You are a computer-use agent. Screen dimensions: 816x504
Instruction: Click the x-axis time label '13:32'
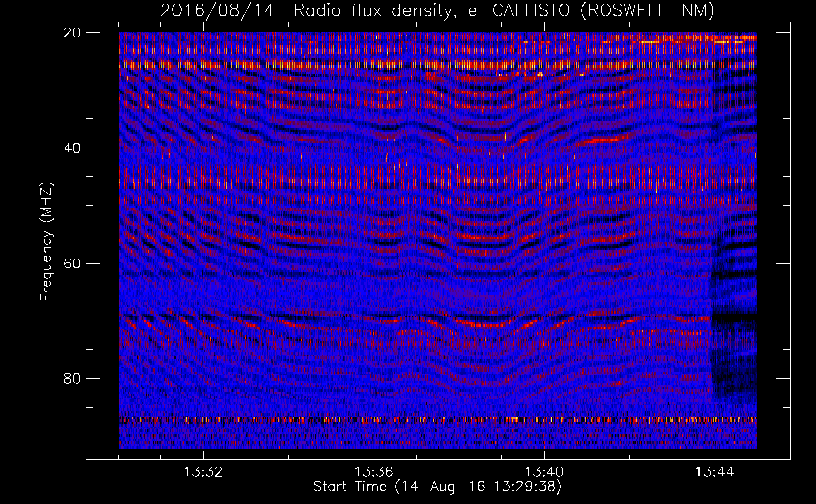coord(203,472)
